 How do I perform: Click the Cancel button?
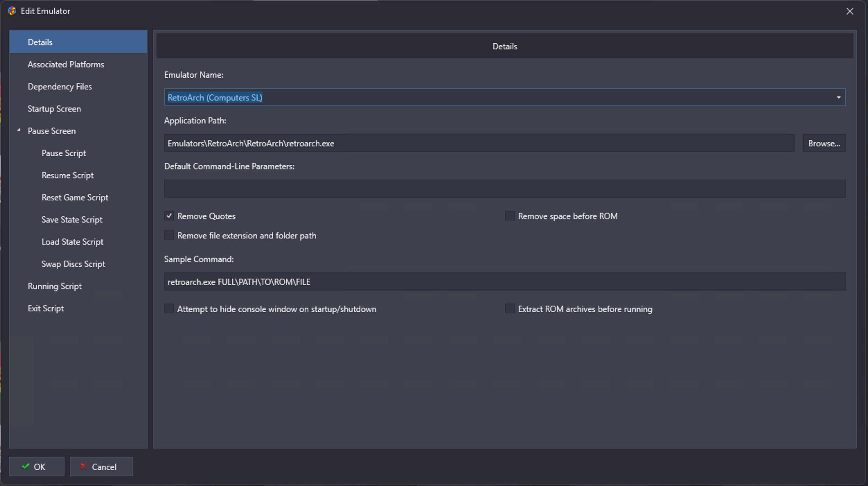[101, 467]
